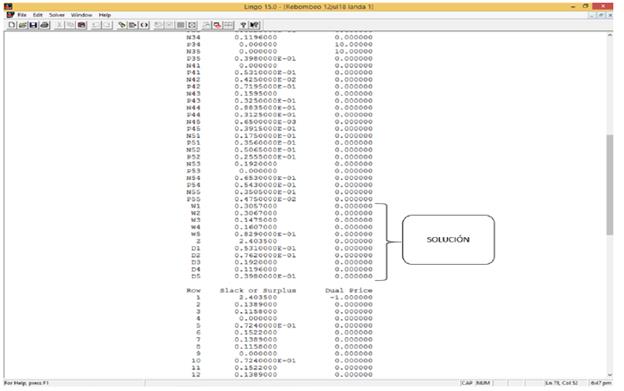Click the line and column indicator in status bar
Screen dimensions: 624x391
coord(562,383)
